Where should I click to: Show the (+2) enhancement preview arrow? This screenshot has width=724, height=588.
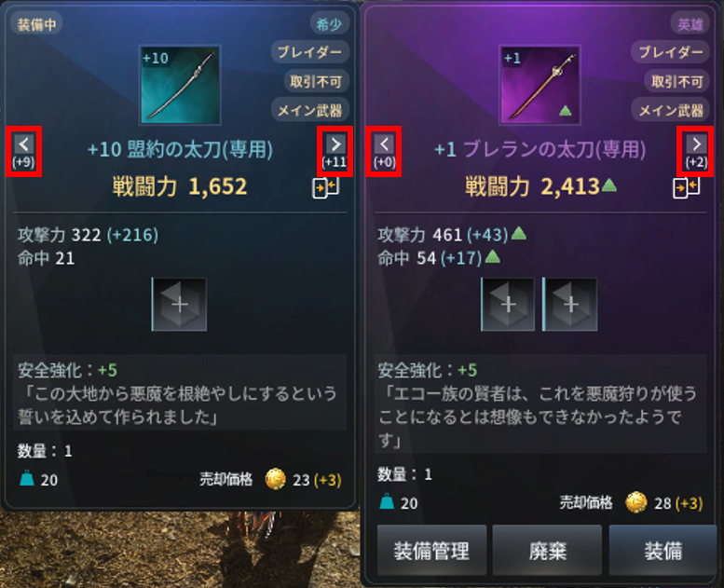click(x=696, y=151)
